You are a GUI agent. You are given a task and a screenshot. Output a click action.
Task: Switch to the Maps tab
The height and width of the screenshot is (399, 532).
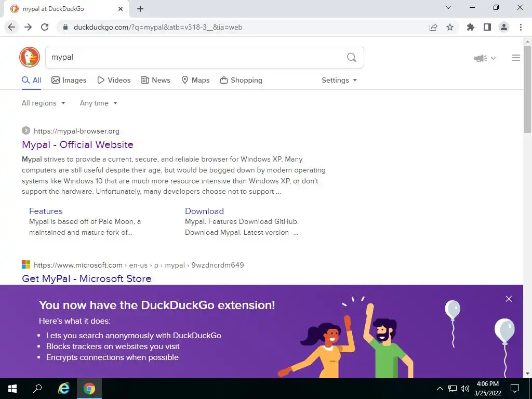pos(195,80)
